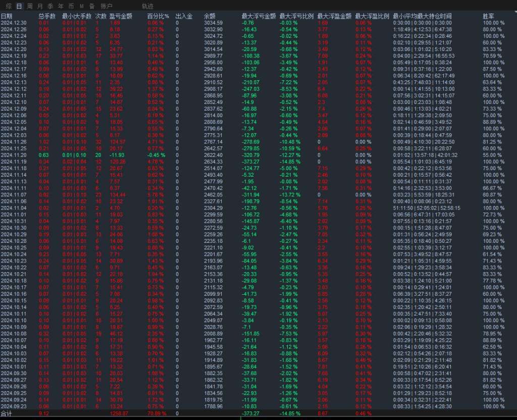
Task: Sort by the 胜率 column header
Action: (489, 16)
